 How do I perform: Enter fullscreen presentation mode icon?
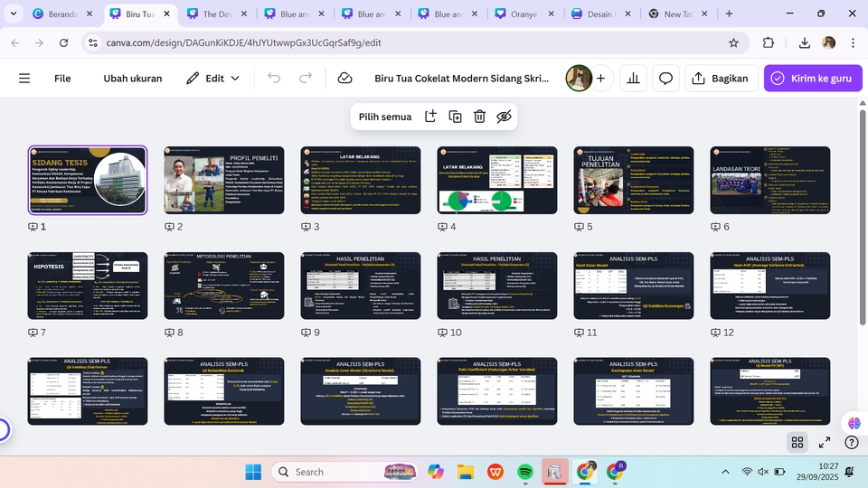(x=825, y=443)
